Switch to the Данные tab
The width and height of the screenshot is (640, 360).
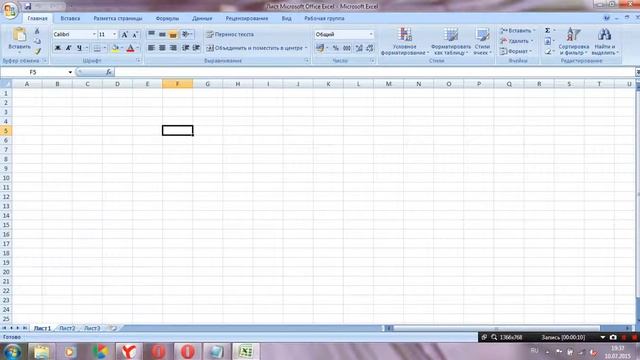[x=202, y=18]
